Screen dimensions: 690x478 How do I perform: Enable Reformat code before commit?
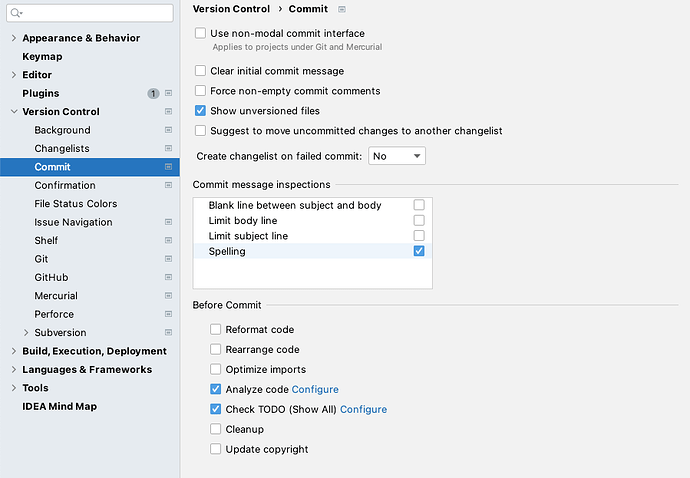tap(215, 329)
